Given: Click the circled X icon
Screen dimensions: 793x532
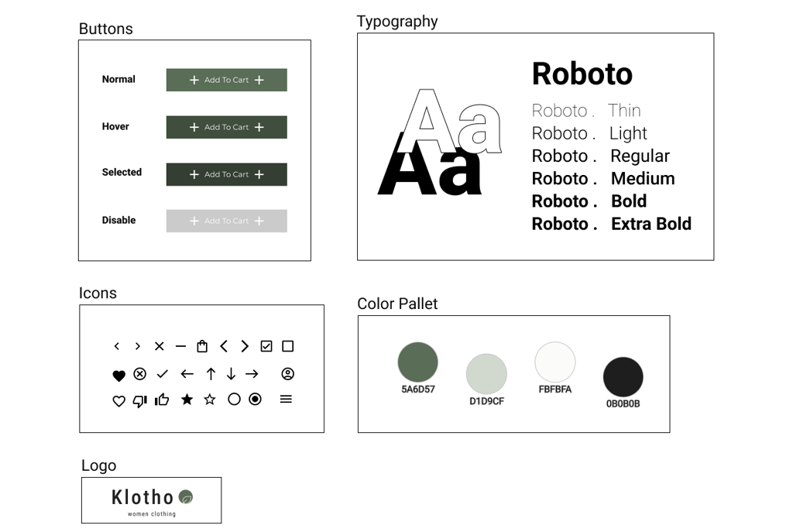Looking at the screenshot, I should 140,374.
